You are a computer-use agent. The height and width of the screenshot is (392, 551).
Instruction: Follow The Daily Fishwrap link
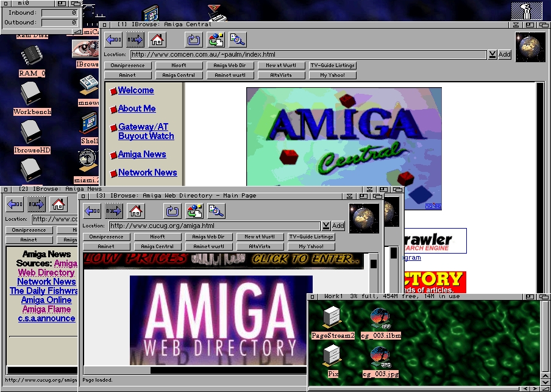pos(44,291)
